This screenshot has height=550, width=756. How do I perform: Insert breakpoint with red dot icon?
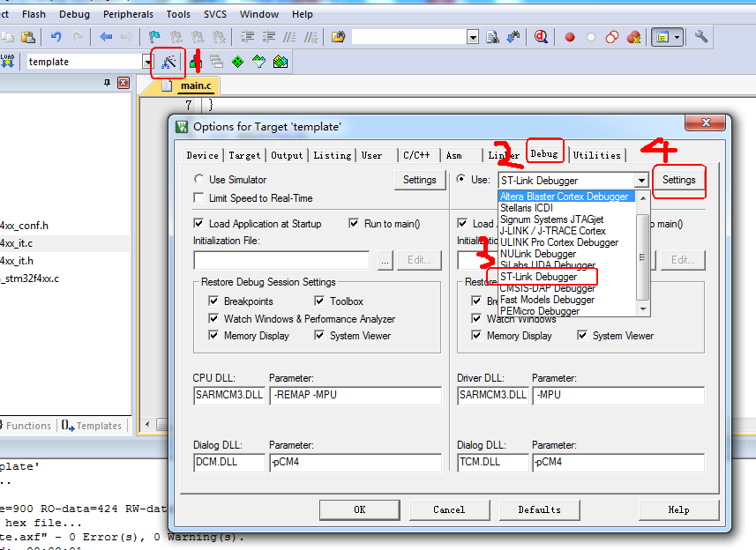[570, 38]
